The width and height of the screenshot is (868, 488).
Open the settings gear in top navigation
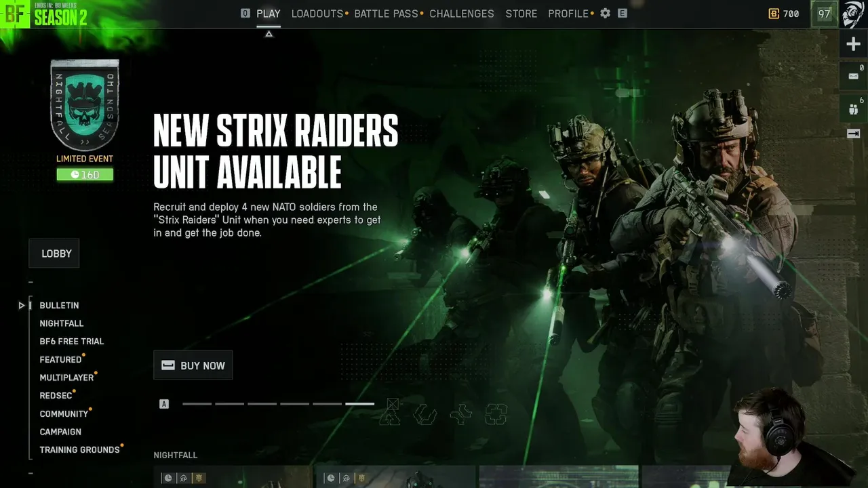coord(605,14)
